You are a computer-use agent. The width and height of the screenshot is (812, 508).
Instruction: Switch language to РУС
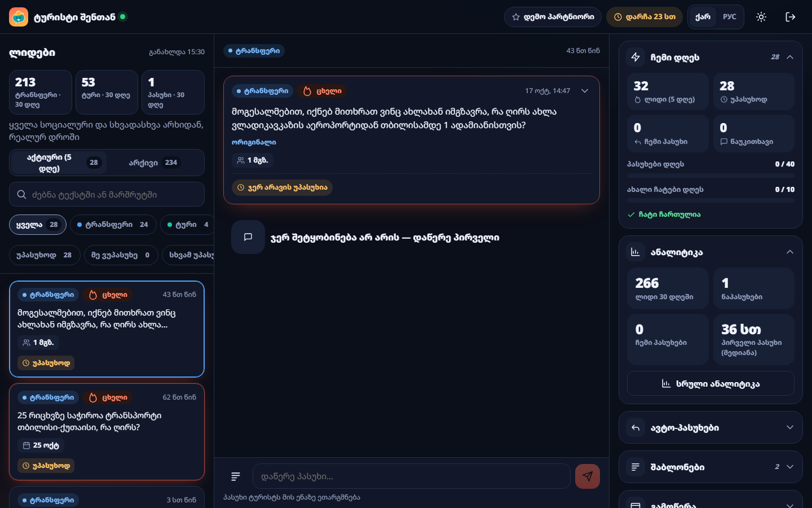pyautogui.click(x=730, y=17)
